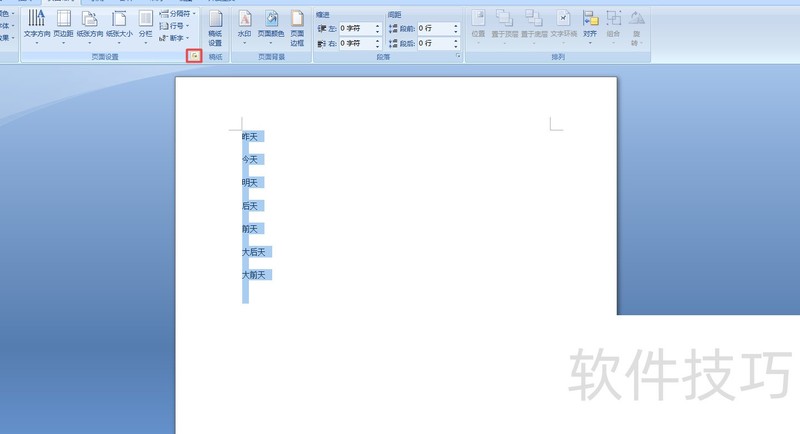Click the right indent 右 input field
The image size is (800, 434).
click(356, 43)
